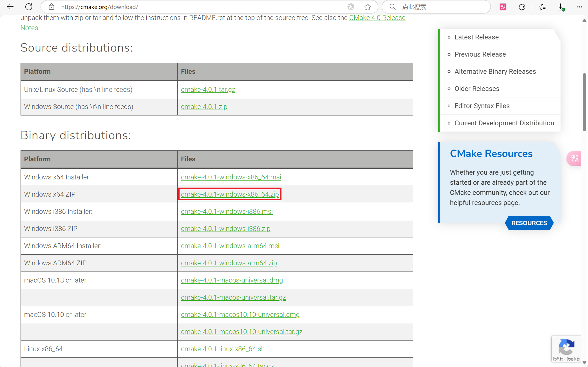The width and height of the screenshot is (588, 367).
Task: Go to Latest Release section
Action: (476, 37)
